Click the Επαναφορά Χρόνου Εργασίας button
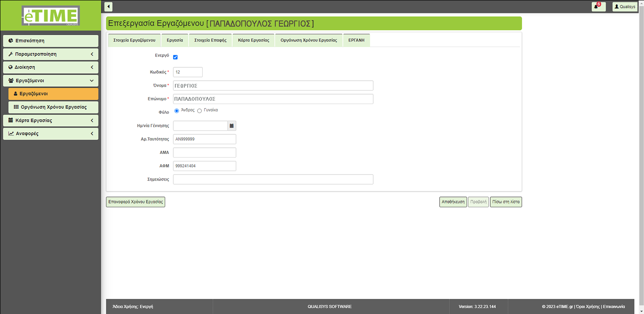The image size is (644, 314). (x=136, y=202)
